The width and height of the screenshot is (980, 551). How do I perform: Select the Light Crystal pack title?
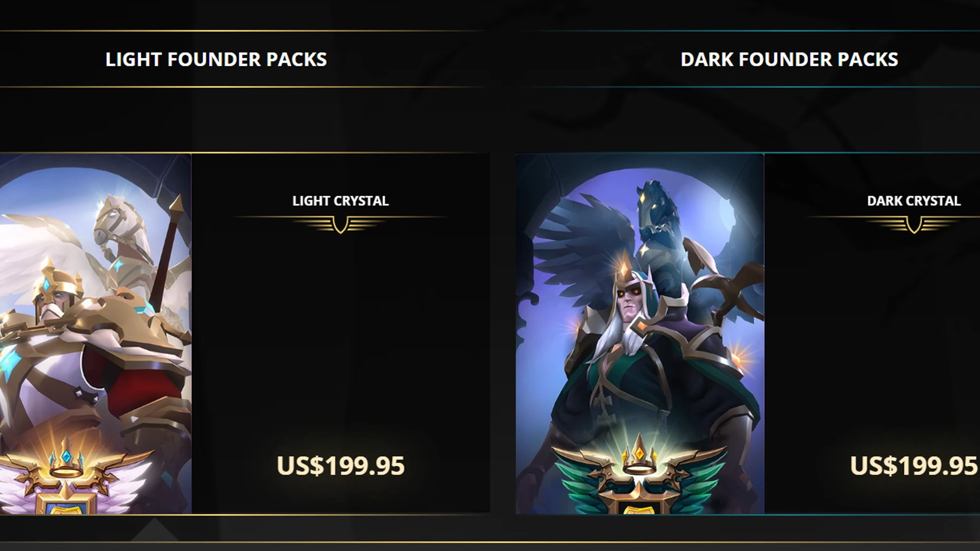pos(340,201)
